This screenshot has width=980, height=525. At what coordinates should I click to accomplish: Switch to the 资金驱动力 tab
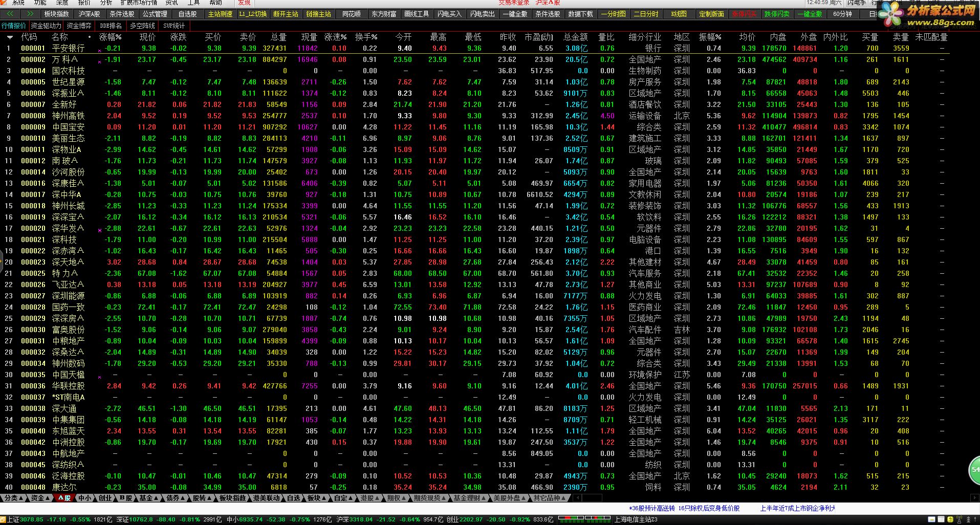(46, 26)
